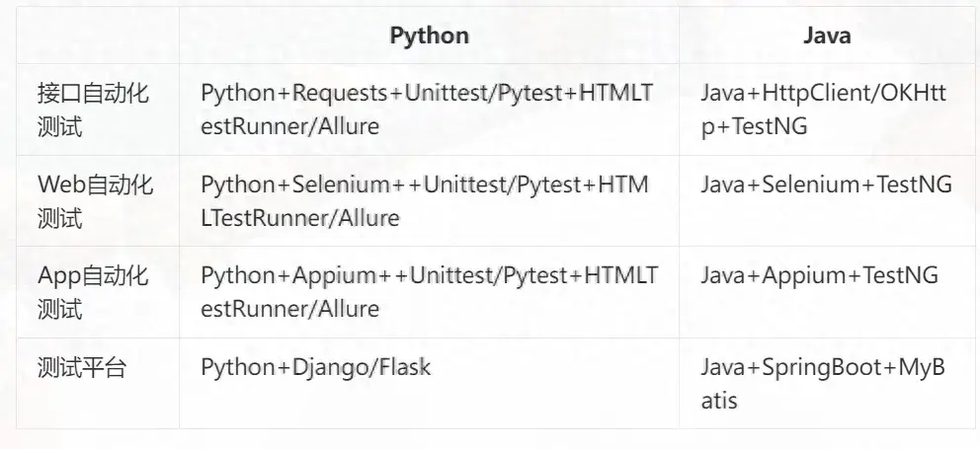The height and width of the screenshot is (449, 980).
Task: Click the empty top-left header cell
Action: [x=98, y=37]
